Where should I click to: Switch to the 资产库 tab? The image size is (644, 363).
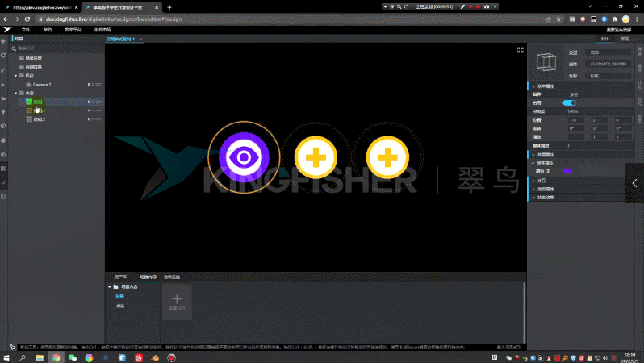120,277
